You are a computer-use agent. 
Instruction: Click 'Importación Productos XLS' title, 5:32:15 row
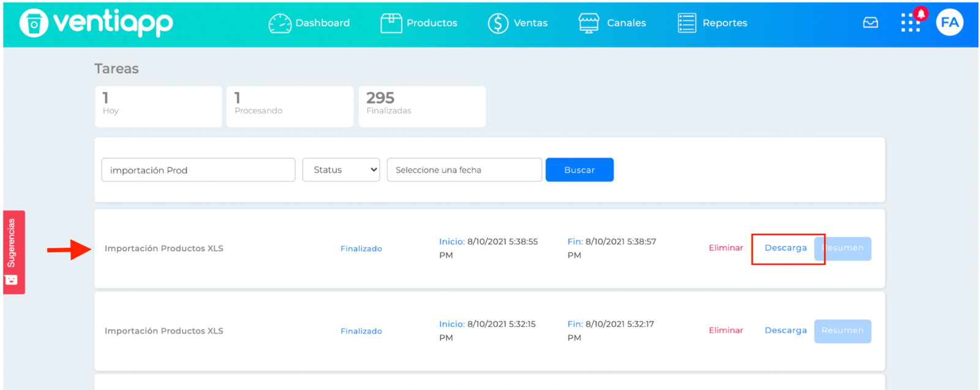(x=164, y=331)
